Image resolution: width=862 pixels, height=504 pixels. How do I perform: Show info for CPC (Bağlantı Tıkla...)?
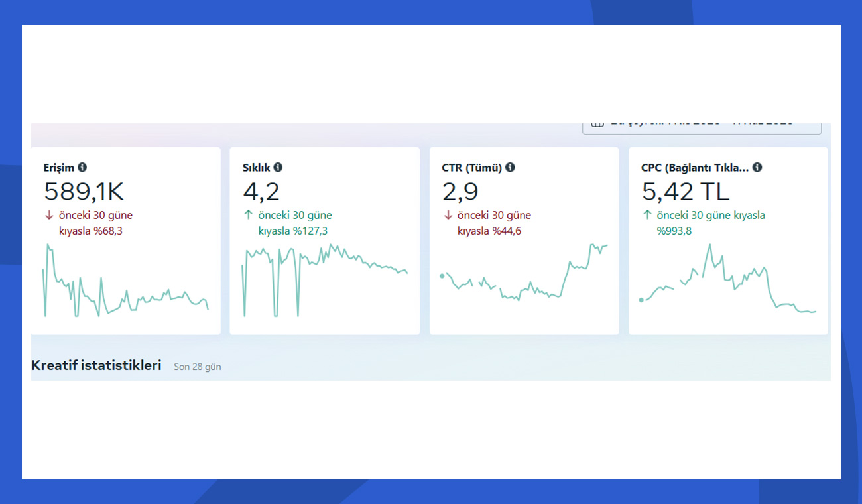click(x=757, y=168)
